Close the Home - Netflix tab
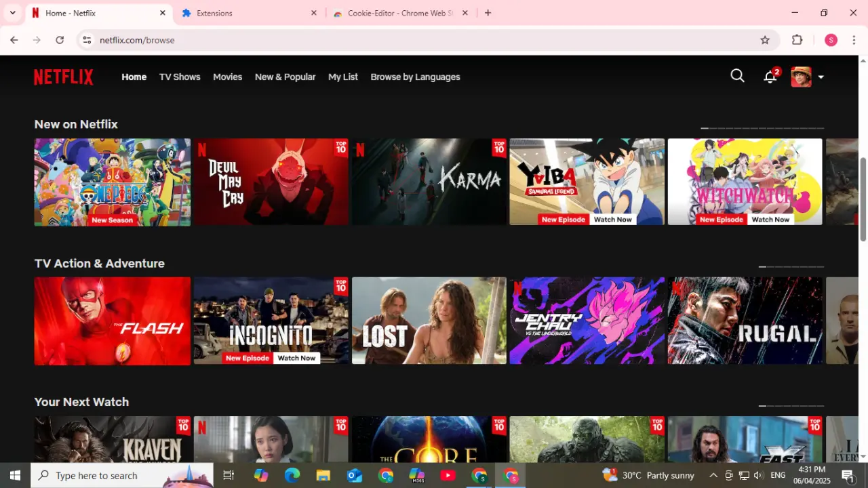Image resolution: width=868 pixels, height=488 pixels. pyautogui.click(x=163, y=13)
